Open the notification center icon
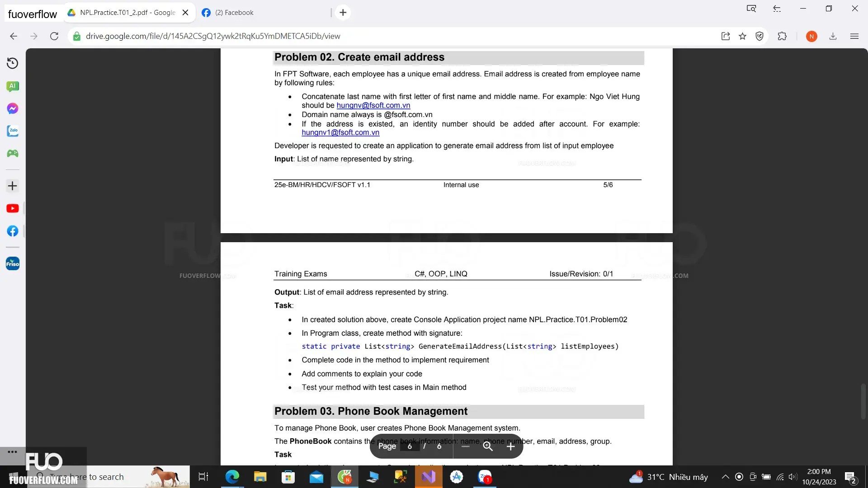Screen dimensions: 868x488 click(x=850, y=477)
